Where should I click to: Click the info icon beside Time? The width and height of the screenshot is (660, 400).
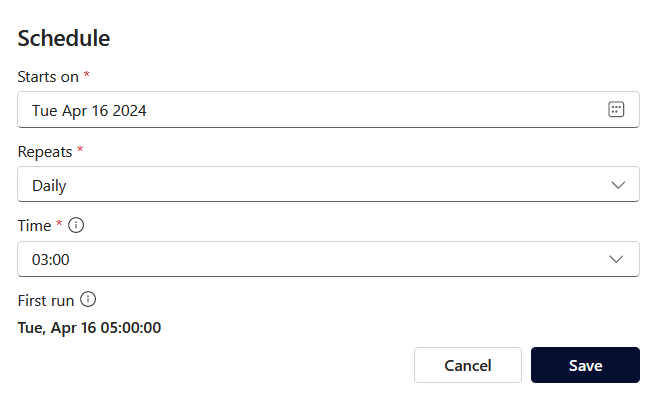click(76, 225)
